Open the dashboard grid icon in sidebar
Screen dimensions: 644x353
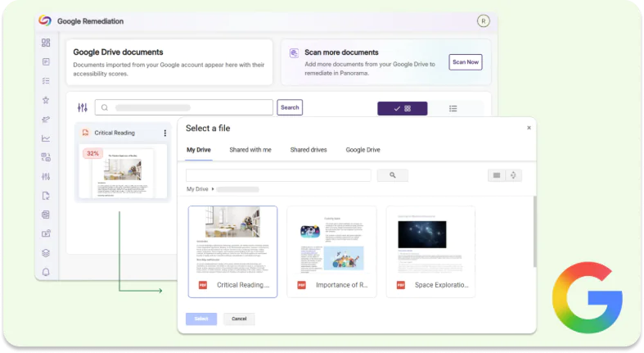click(x=46, y=43)
